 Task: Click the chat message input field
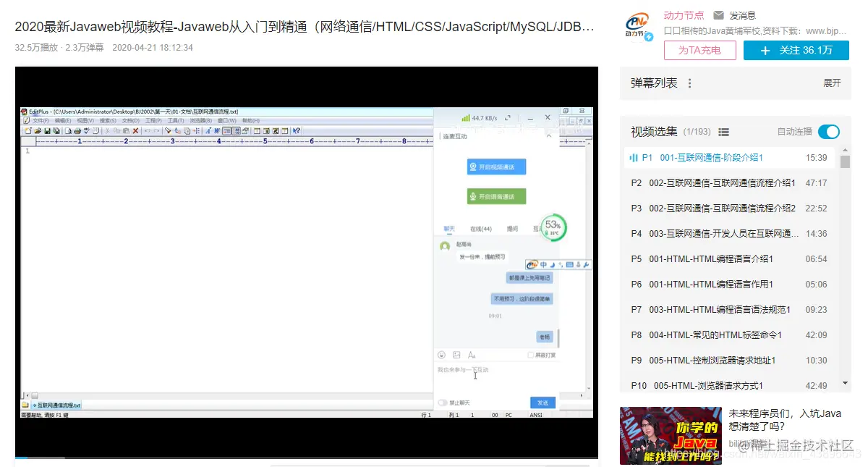pyautogui.click(x=496, y=378)
